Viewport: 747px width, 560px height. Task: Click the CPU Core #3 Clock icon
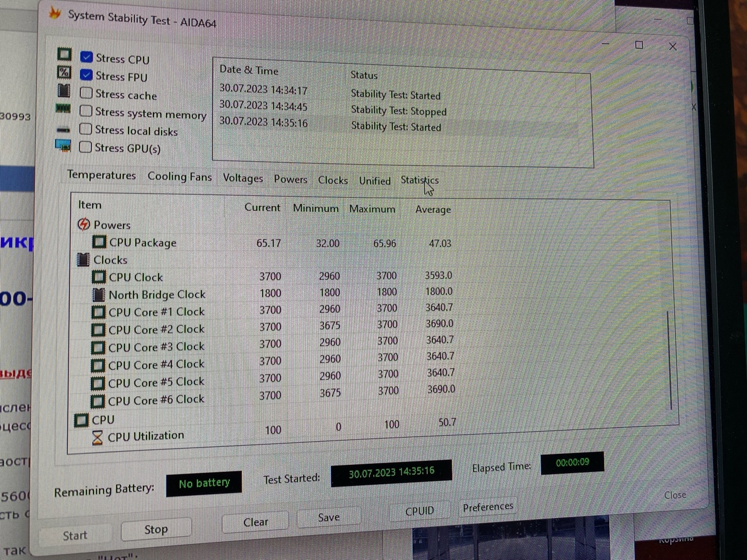pos(99,348)
